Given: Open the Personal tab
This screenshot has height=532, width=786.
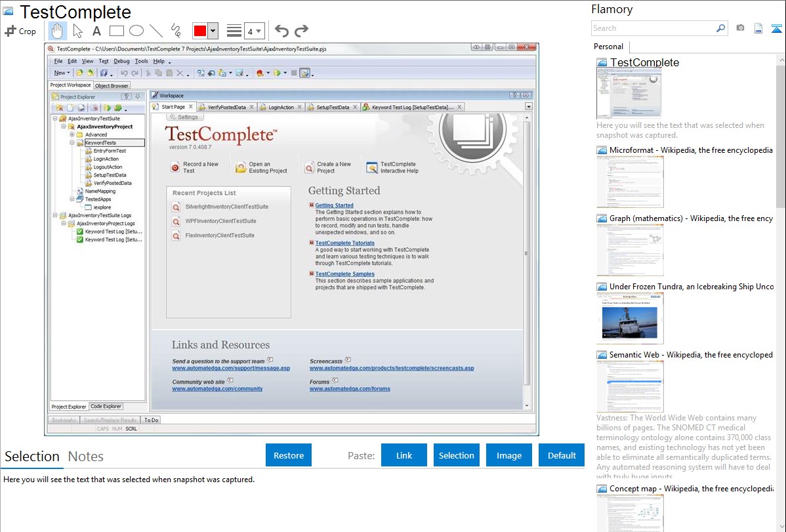Looking at the screenshot, I should point(609,47).
